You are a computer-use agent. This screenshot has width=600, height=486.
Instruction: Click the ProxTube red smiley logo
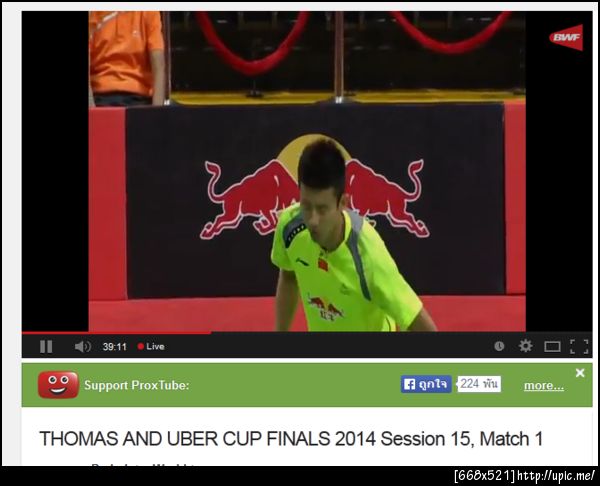point(58,385)
